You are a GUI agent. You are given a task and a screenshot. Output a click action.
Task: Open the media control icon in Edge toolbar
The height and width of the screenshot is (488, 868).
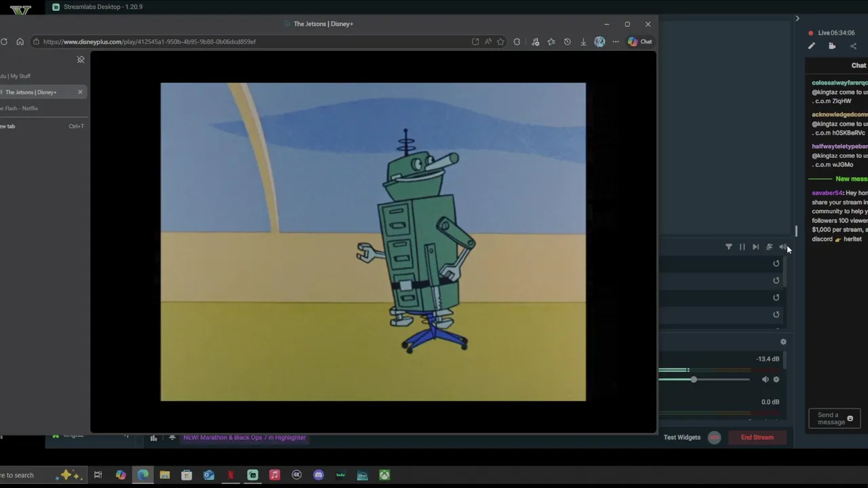coord(535,41)
